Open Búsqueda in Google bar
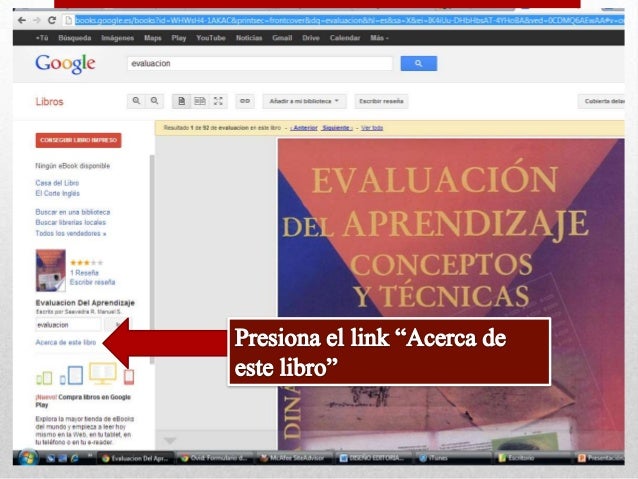Image resolution: width=638 pixels, height=479 pixels. click(x=74, y=38)
